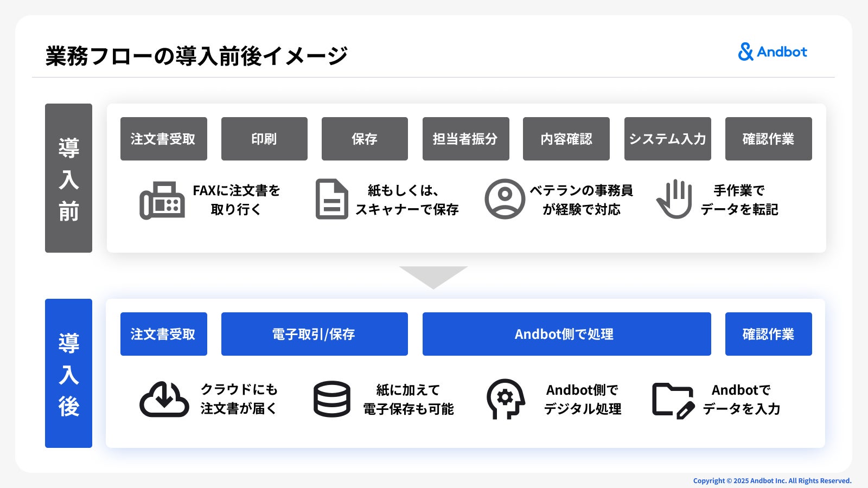This screenshot has height=488, width=868.
Task: Click the システム入力 step box
Action: coord(668,139)
